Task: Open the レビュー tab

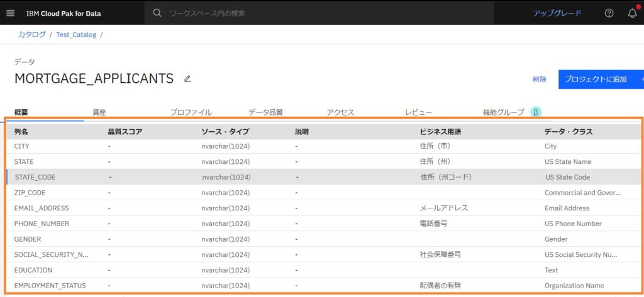Action: 418,112
